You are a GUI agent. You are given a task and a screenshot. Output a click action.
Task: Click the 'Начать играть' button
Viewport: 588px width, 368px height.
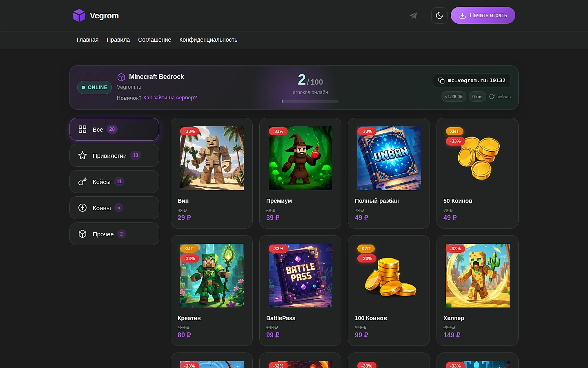(483, 16)
